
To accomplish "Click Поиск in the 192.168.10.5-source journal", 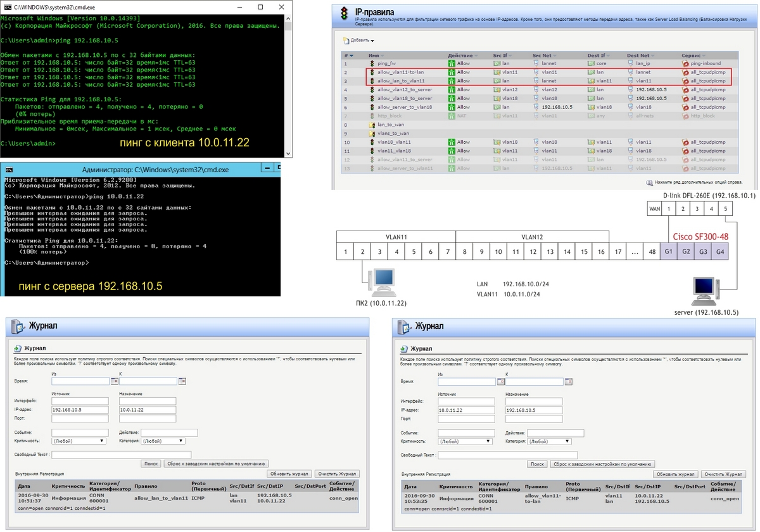I will (151, 464).
